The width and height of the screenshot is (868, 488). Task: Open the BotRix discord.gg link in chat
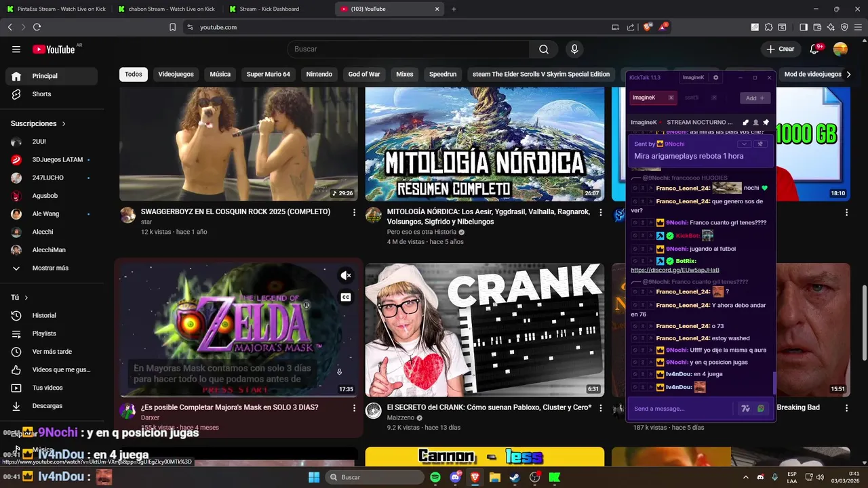675,270
